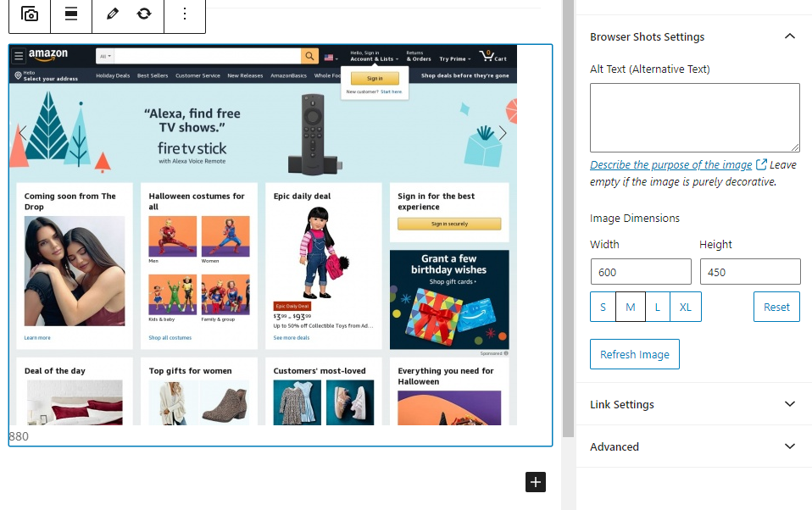This screenshot has width=812, height=510.
Task: Select the L image size preset
Action: [x=657, y=307]
